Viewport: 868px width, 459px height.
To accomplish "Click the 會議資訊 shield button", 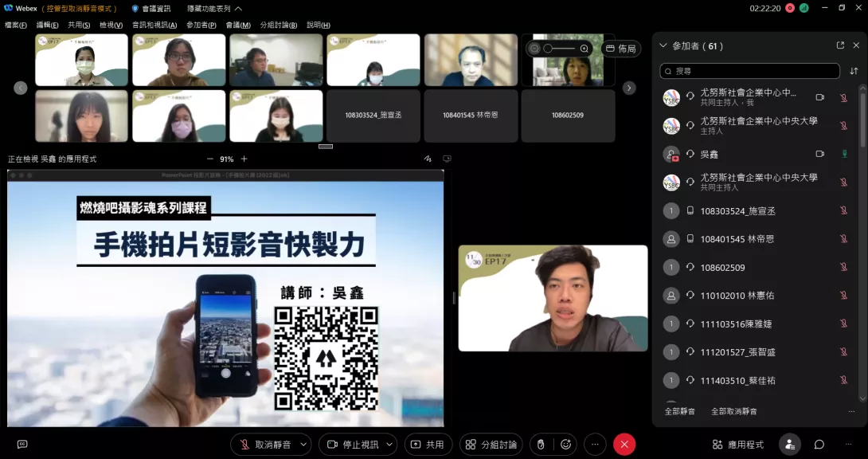I will 151,8.
